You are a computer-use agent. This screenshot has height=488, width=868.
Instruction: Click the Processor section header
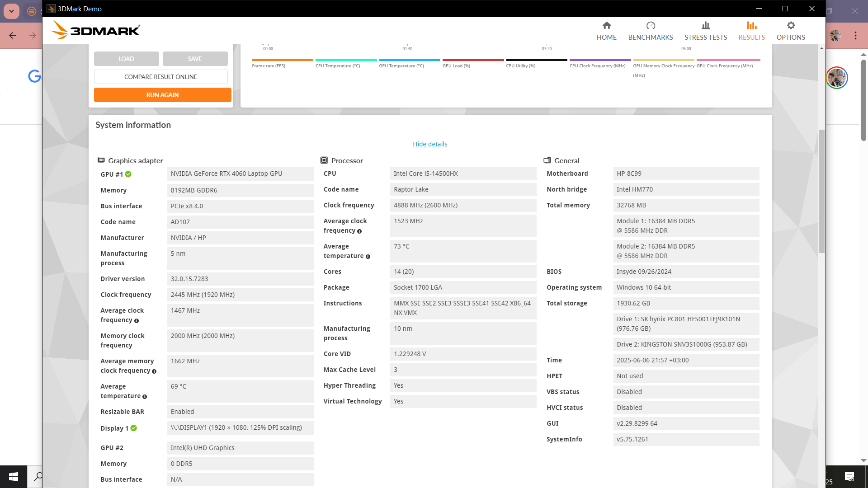347,160
